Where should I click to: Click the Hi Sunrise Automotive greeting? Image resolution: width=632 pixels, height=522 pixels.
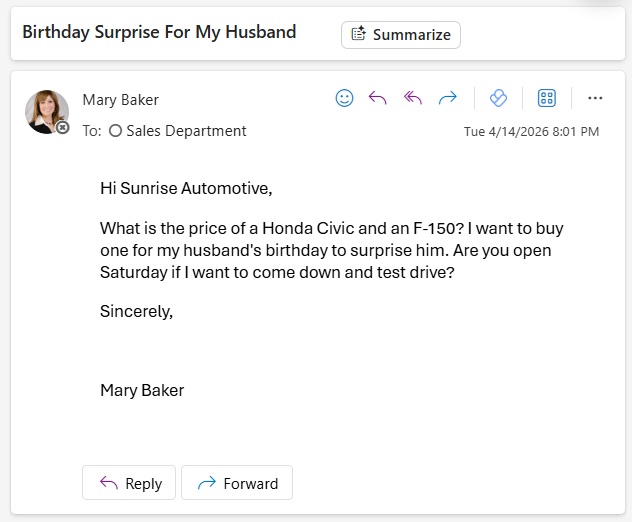point(186,187)
